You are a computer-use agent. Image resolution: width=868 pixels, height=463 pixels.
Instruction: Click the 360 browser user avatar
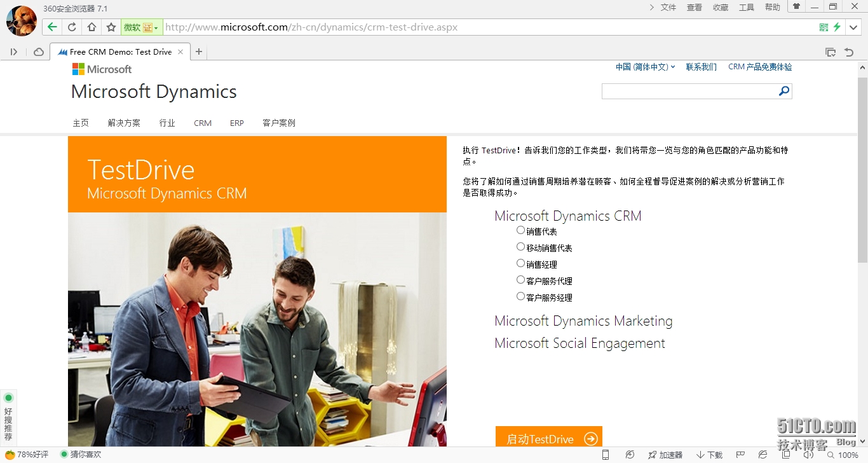(22, 20)
